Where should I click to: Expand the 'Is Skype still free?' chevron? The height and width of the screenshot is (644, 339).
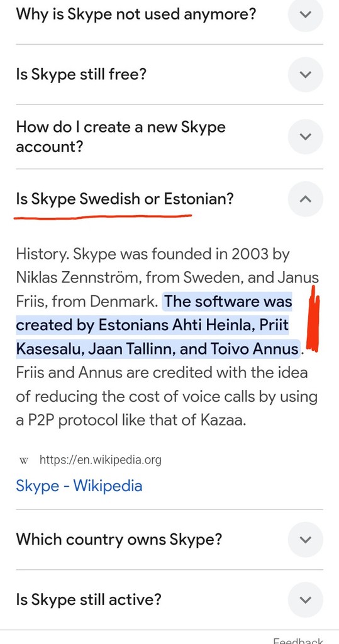305,74
